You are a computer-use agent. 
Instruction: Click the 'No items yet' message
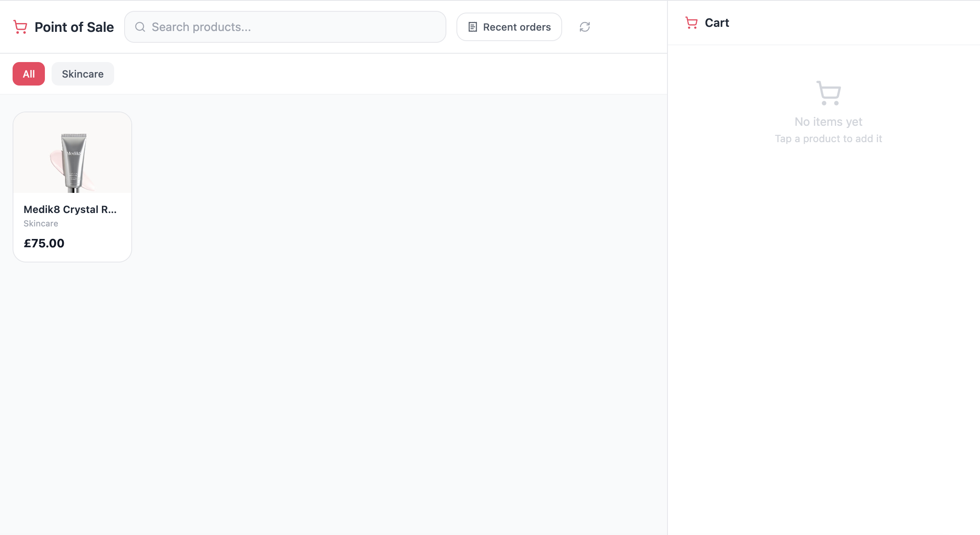tap(829, 122)
